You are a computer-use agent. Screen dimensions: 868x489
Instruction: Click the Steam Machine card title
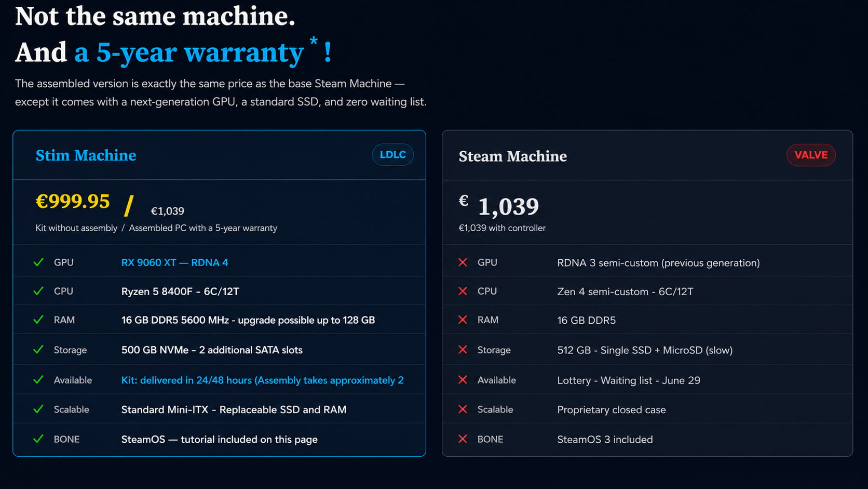pos(512,156)
